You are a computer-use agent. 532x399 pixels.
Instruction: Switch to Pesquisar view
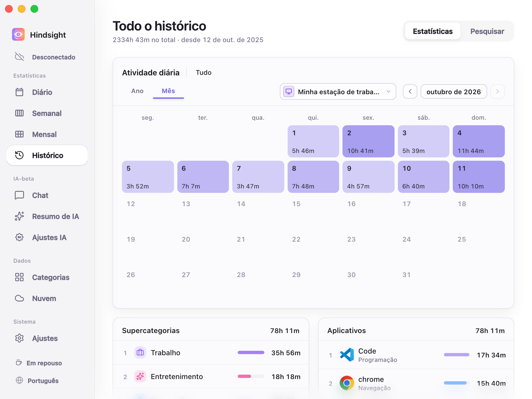(487, 31)
